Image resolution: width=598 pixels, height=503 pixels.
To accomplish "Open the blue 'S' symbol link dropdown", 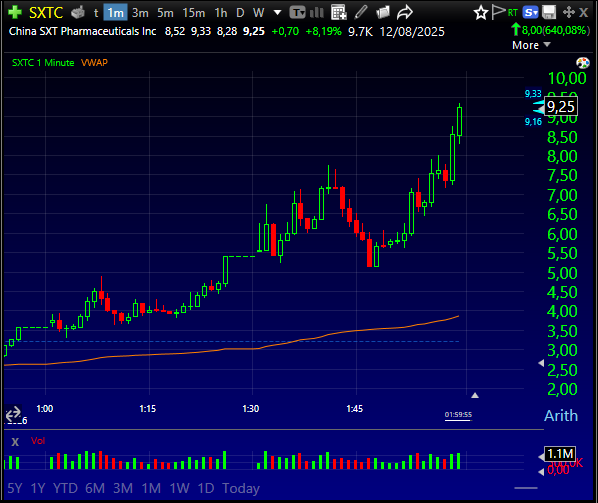I will (x=530, y=13).
